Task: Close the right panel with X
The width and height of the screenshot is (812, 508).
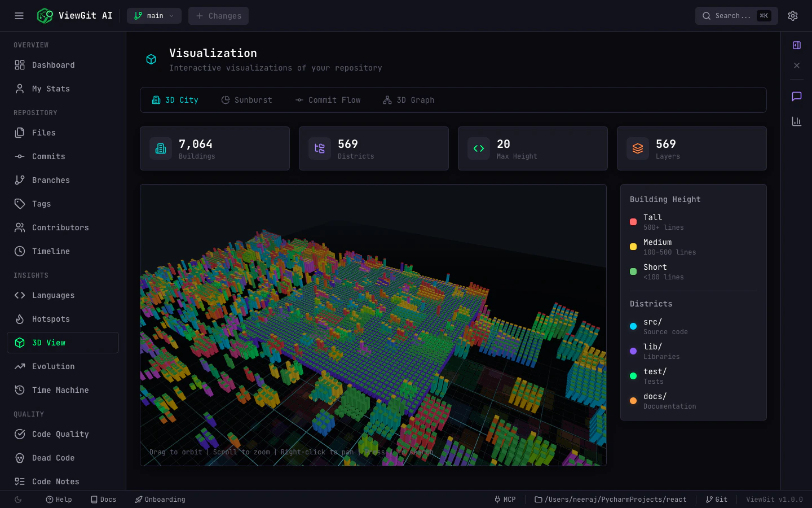Action: pos(797,65)
